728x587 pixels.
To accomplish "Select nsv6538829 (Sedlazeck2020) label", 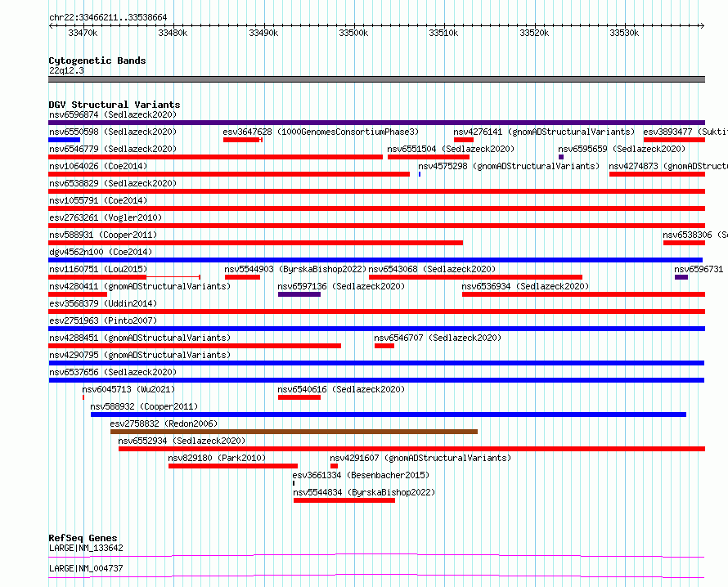I will click(x=113, y=183).
